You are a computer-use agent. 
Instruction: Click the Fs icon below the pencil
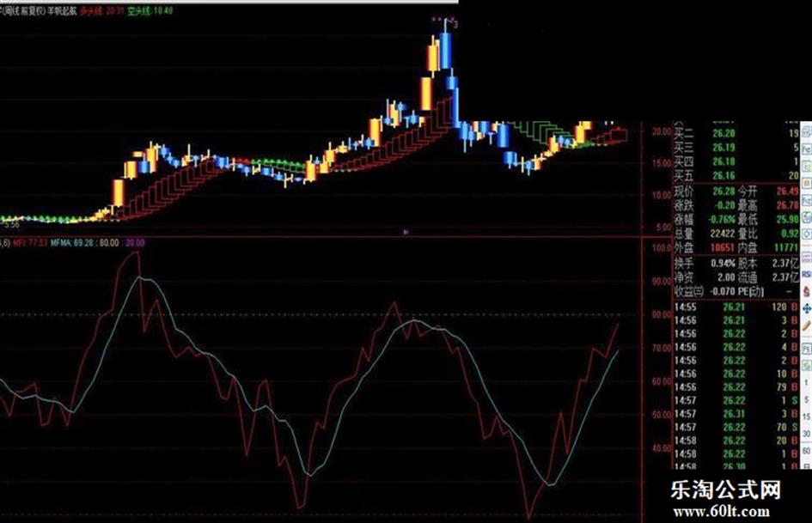tap(806, 350)
